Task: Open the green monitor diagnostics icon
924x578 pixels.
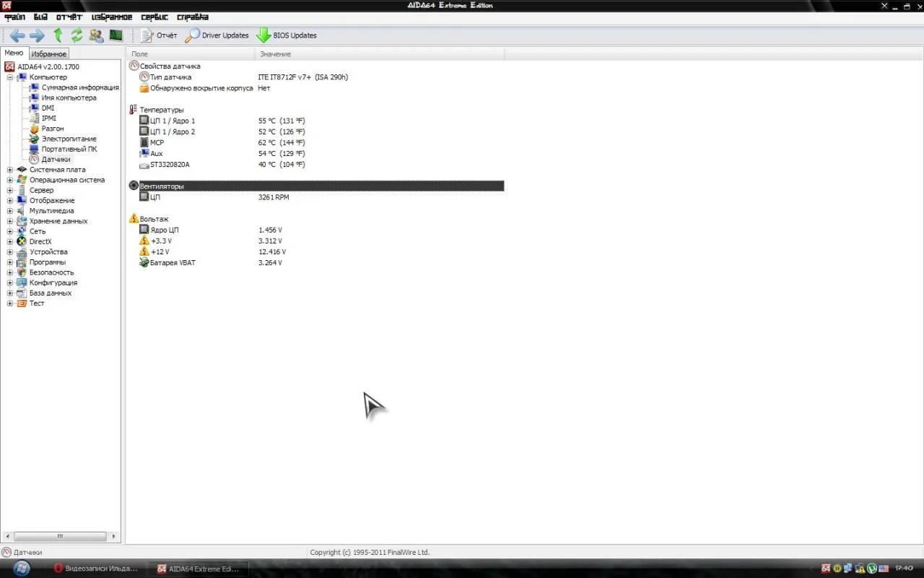Action: coord(115,35)
